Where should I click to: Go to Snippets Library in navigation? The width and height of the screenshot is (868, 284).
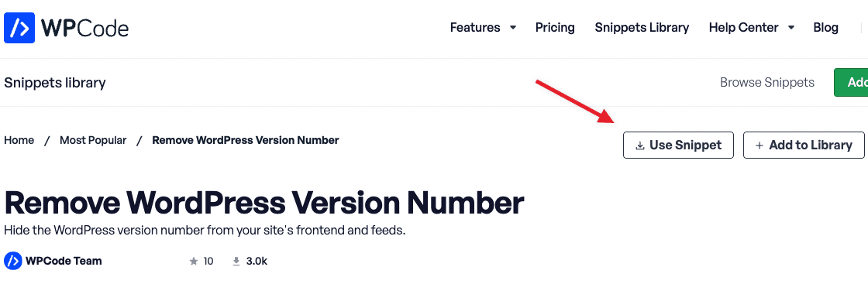coord(642,28)
